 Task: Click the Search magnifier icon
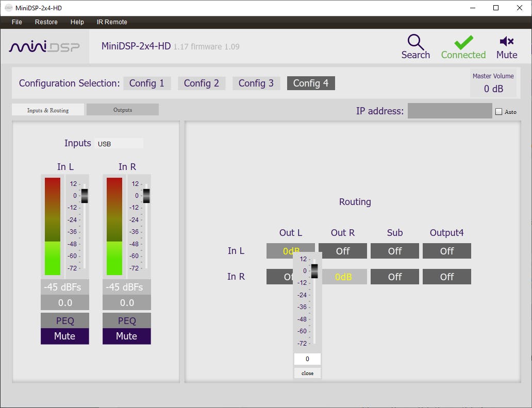click(415, 42)
